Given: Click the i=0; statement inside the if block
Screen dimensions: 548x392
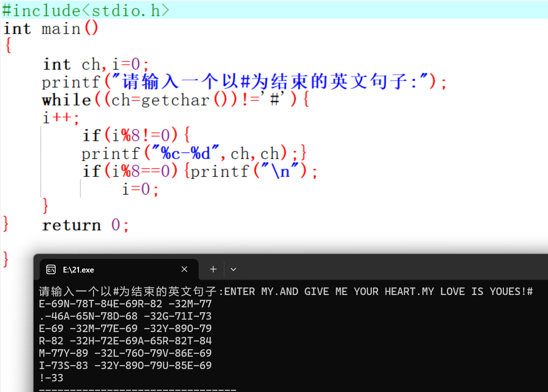Looking at the screenshot, I should coord(140,189).
